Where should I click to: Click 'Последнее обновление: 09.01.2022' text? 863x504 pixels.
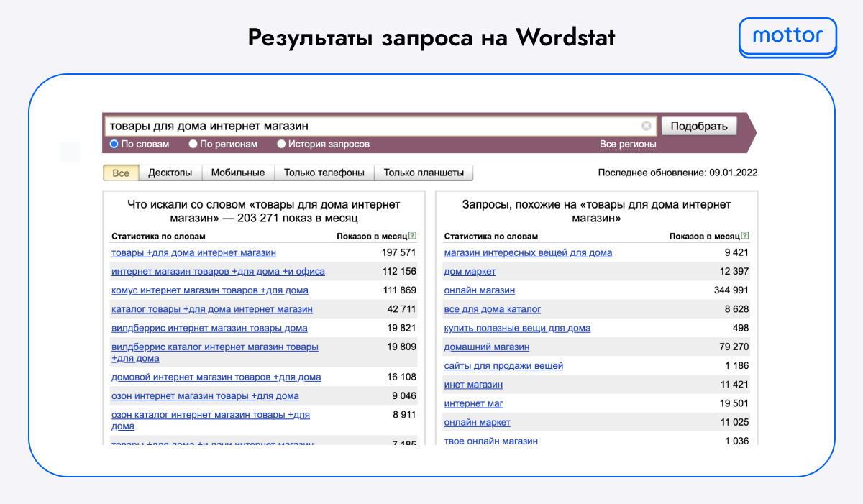point(677,173)
